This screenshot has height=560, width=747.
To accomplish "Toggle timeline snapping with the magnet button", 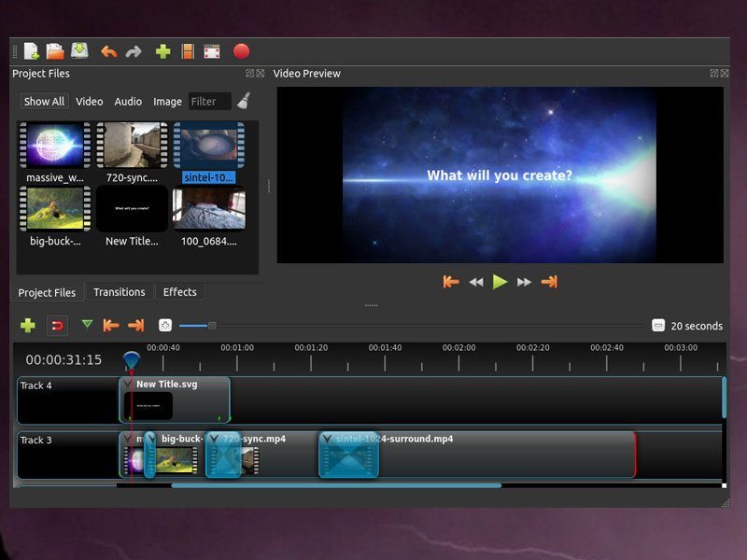I will tap(57, 326).
